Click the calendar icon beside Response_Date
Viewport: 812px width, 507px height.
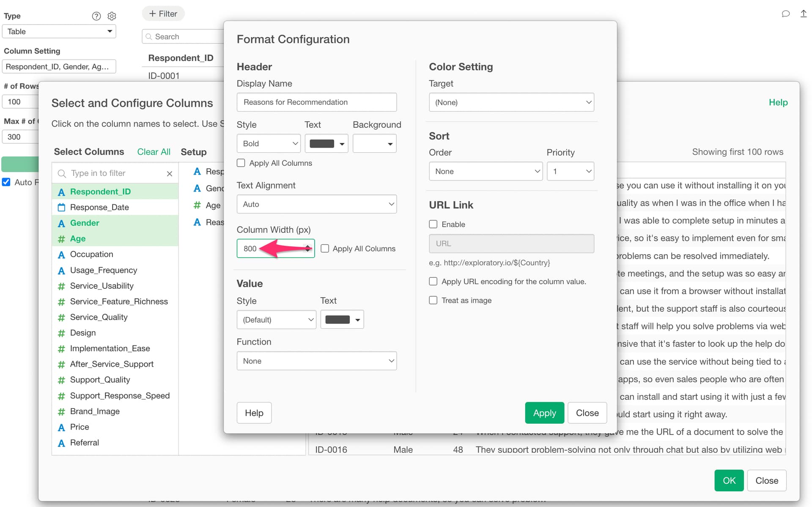click(61, 207)
